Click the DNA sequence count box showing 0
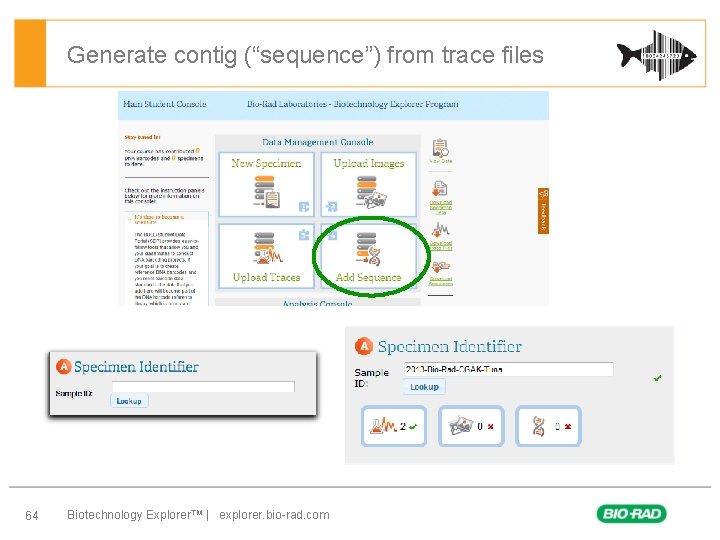The height and width of the screenshot is (540, 720). (x=548, y=426)
